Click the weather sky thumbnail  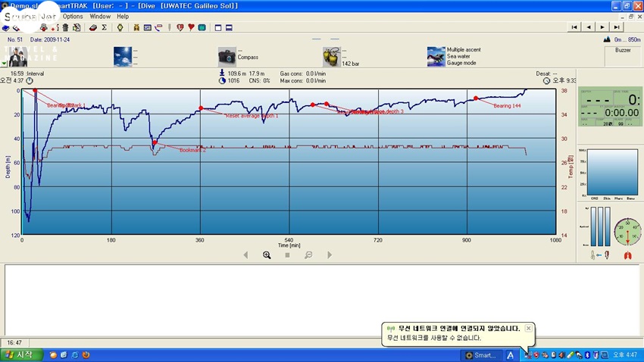[x=123, y=56]
